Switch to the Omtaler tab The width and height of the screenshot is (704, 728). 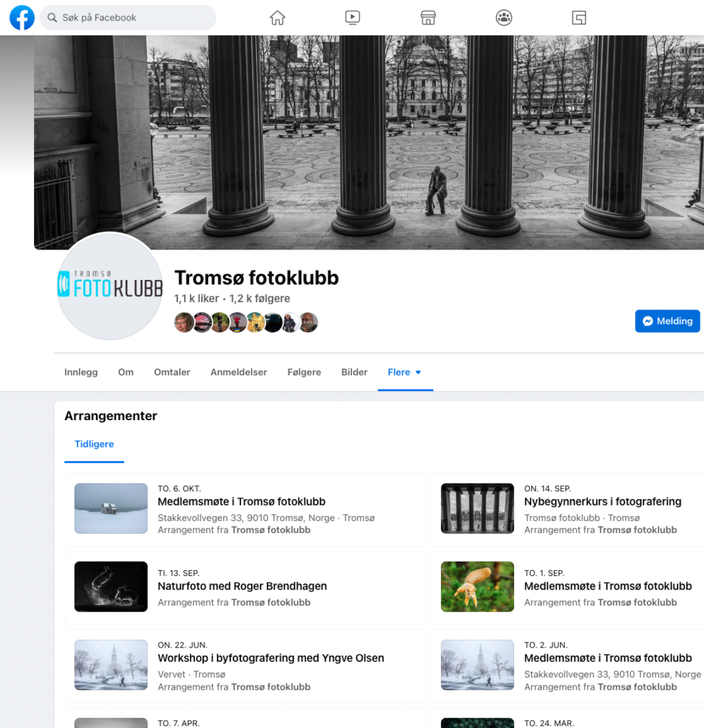click(x=172, y=372)
